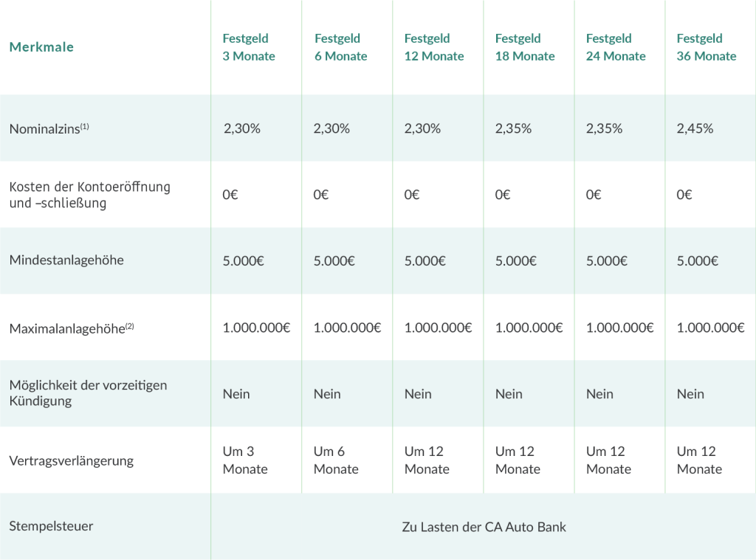Click the Merkmale column header

[41, 47]
